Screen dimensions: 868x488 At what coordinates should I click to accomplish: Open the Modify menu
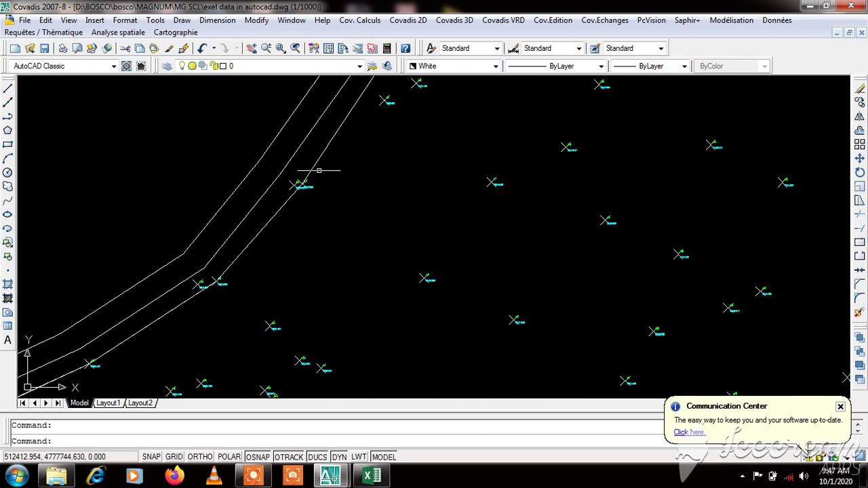pos(256,20)
